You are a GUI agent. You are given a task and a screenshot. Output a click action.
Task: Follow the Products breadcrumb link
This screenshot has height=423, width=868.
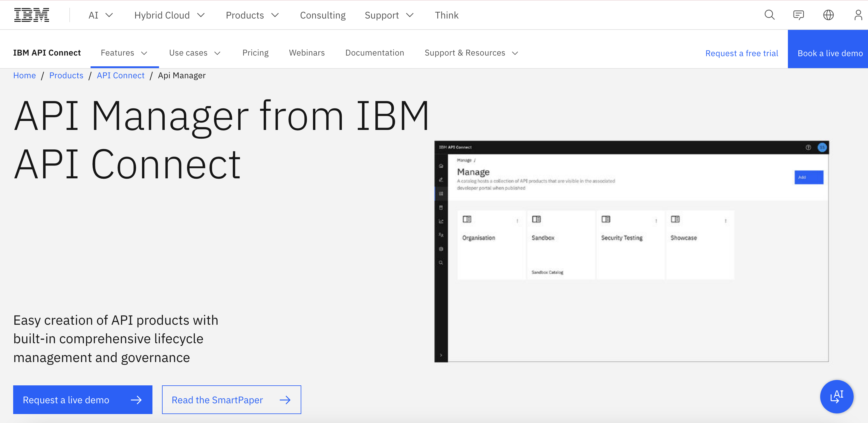66,76
